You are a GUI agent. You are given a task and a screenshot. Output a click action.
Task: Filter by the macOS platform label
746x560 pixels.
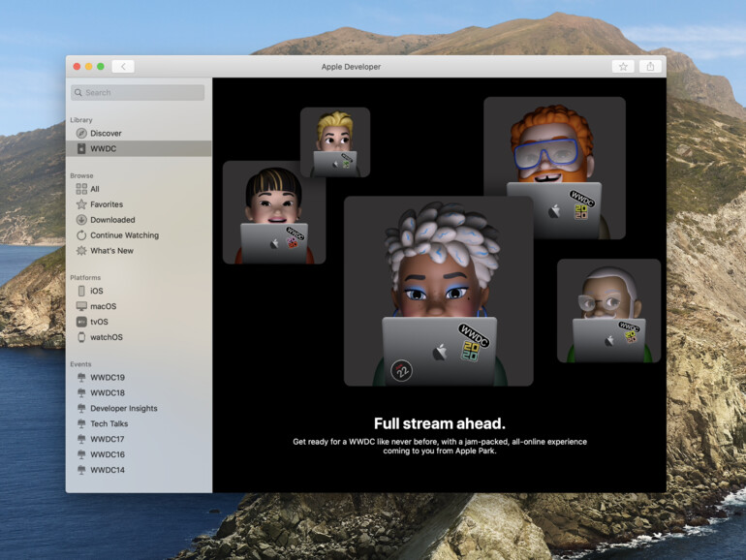pos(104,306)
